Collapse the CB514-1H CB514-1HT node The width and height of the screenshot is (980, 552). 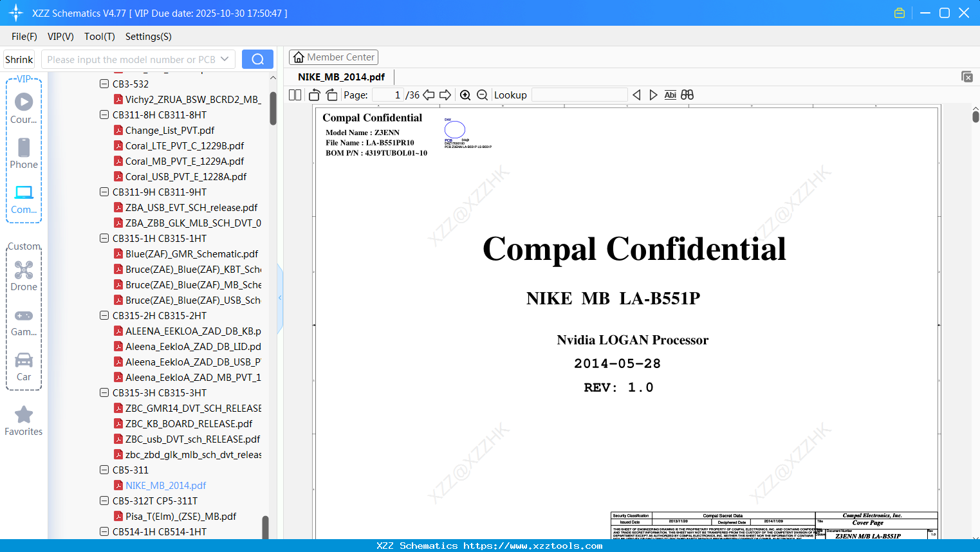[x=104, y=531]
